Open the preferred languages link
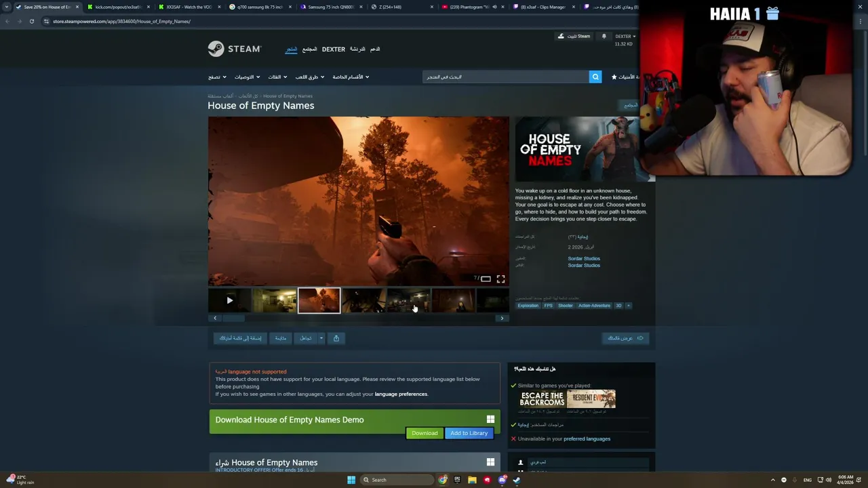868x488 pixels. (587, 439)
